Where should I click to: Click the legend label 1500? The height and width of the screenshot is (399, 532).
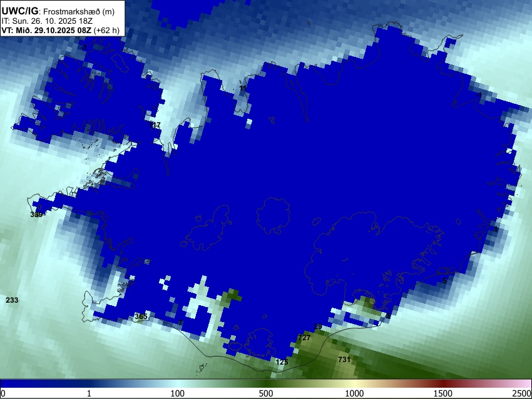tap(443, 393)
